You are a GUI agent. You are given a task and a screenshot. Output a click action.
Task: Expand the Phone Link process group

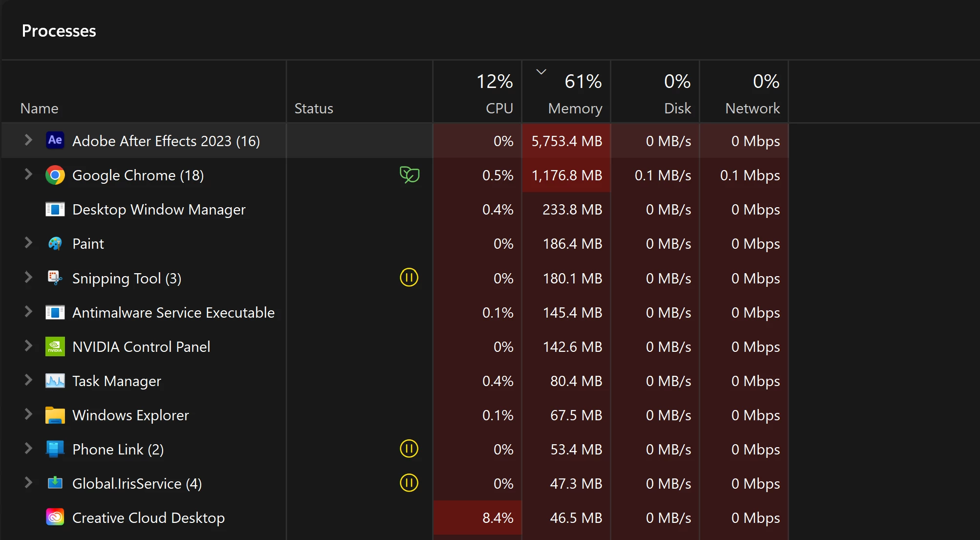[x=28, y=449]
